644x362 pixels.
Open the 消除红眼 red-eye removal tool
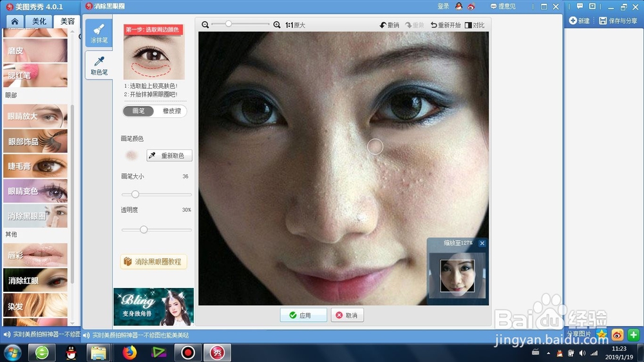pyautogui.click(x=35, y=280)
